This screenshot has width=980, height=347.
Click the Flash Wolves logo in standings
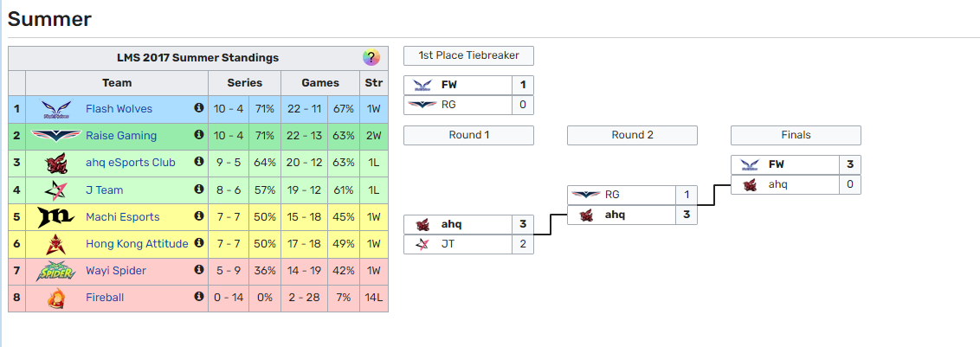(x=56, y=109)
